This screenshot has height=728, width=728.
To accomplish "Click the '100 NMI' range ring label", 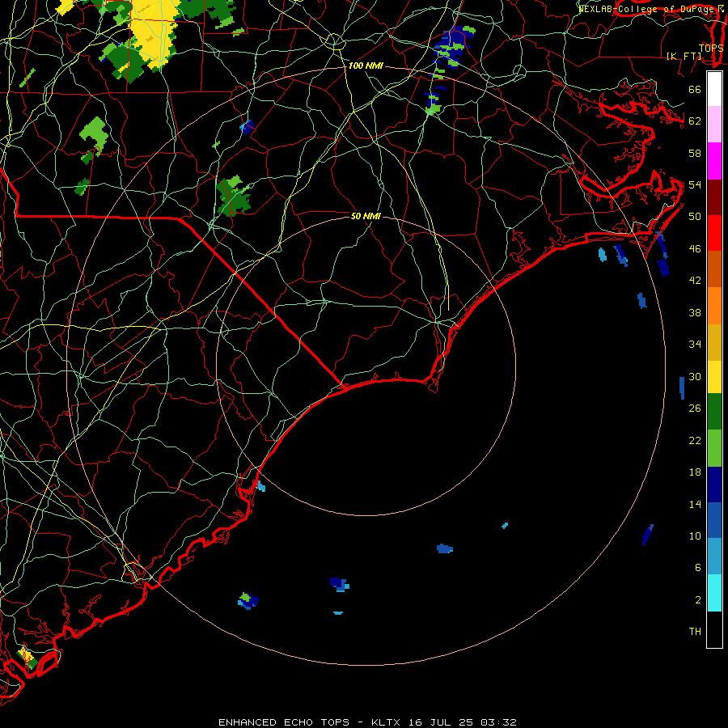I will tap(366, 66).
